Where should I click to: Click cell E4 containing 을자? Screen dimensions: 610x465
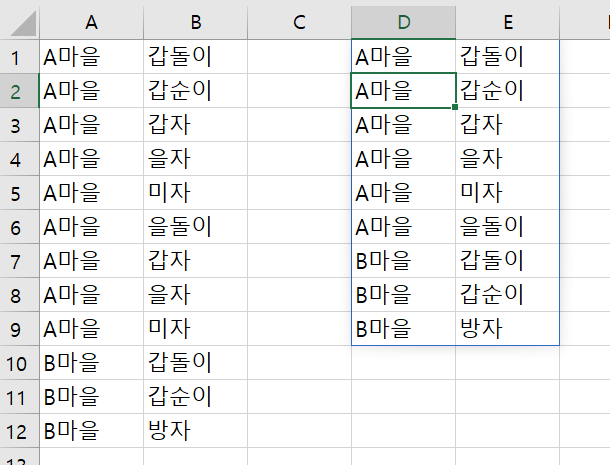[x=508, y=159]
